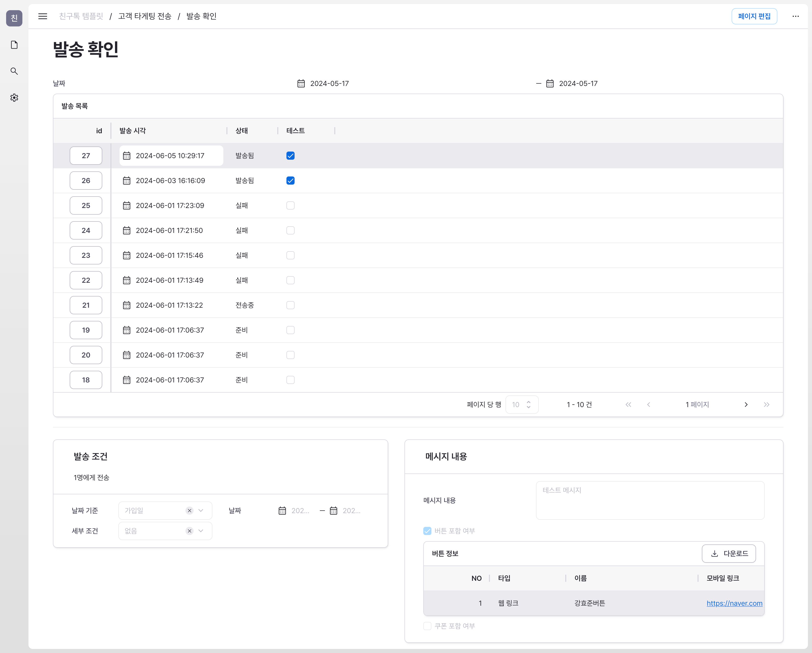Click calendar icon in row id 26
Screen dimensions: 812x653
coord(126,181)
